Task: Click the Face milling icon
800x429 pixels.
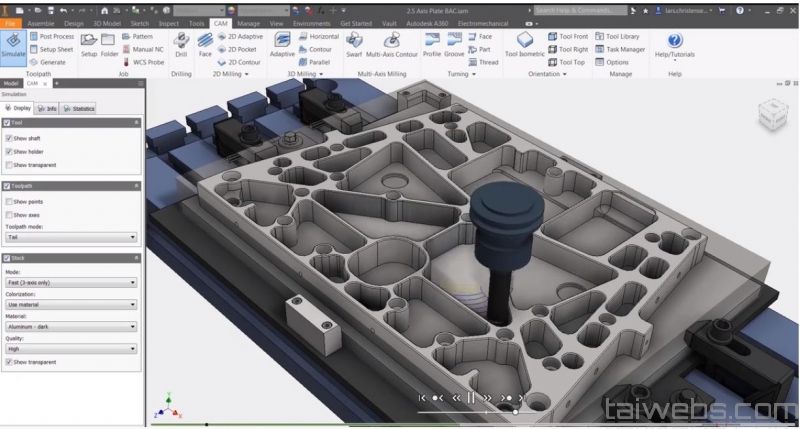Action: click(x=205, y=44)
